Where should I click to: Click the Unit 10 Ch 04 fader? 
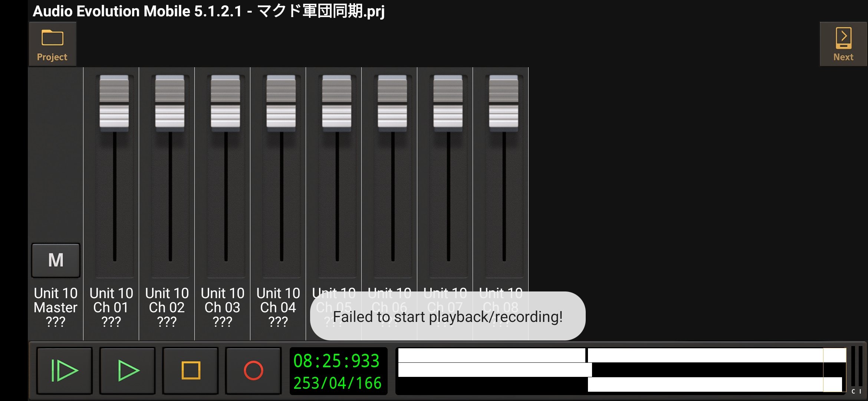click(281, 104)
